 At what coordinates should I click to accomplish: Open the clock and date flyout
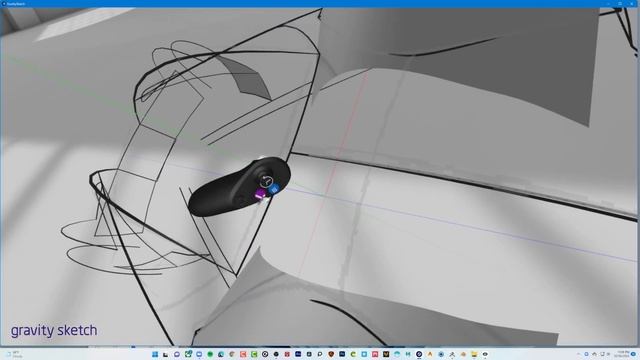point(623,354)
